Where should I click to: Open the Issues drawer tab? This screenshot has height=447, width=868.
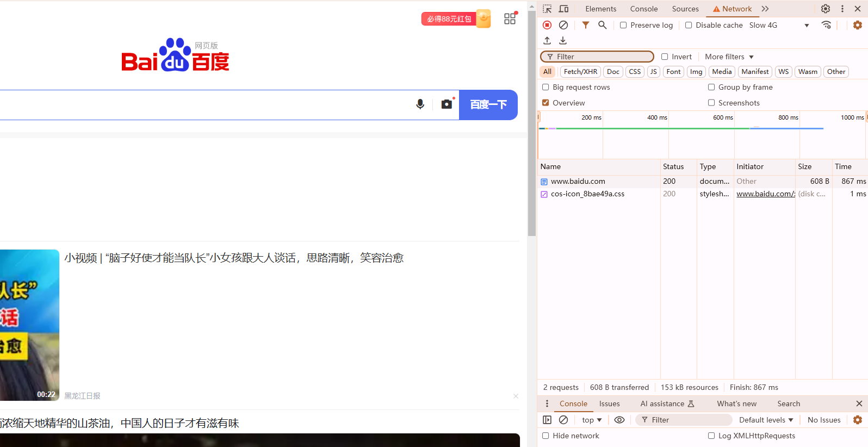[x=610, y=403]
